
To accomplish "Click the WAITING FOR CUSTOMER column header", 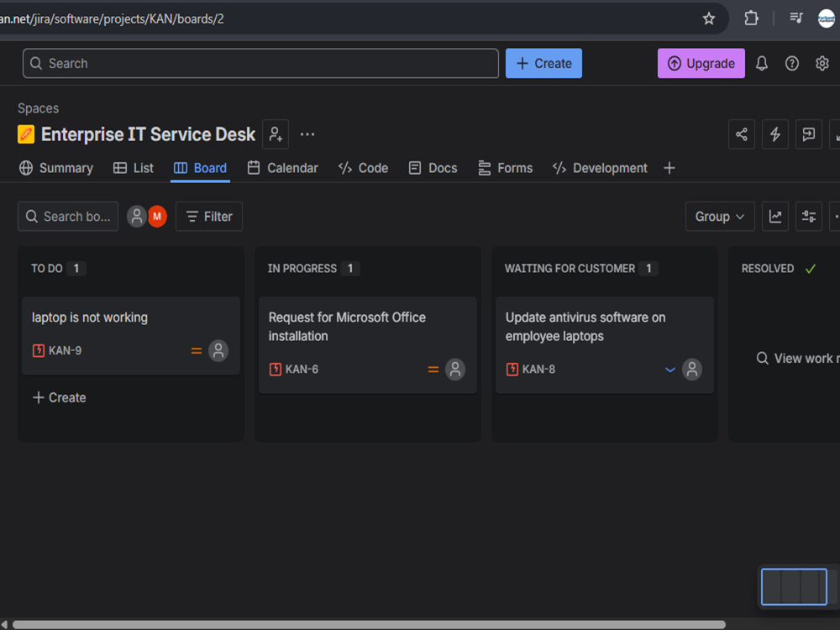I will pos(570,269).
